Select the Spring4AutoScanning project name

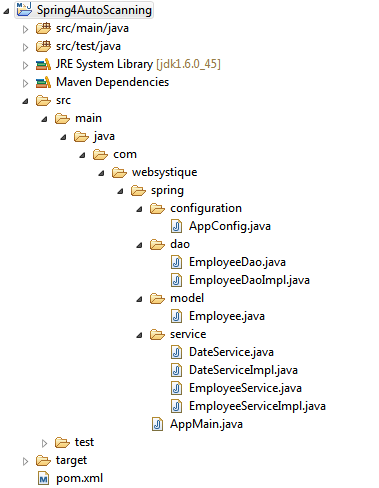pos(94,10)
